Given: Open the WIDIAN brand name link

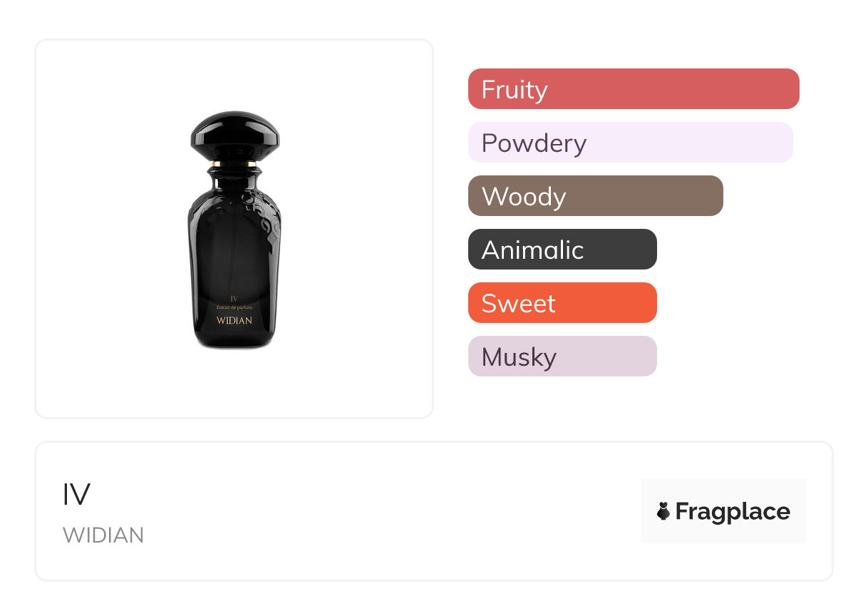Looking at the screenshot, I should [x=103, y=535].
